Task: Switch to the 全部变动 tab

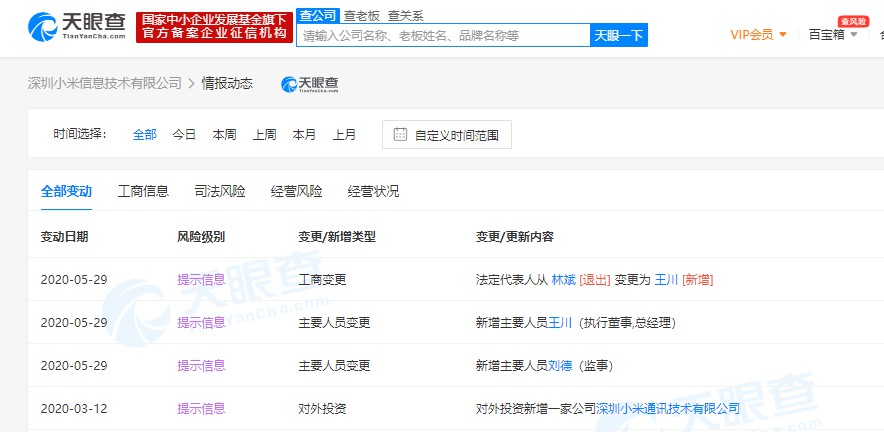Action: [x=66, y=191]
